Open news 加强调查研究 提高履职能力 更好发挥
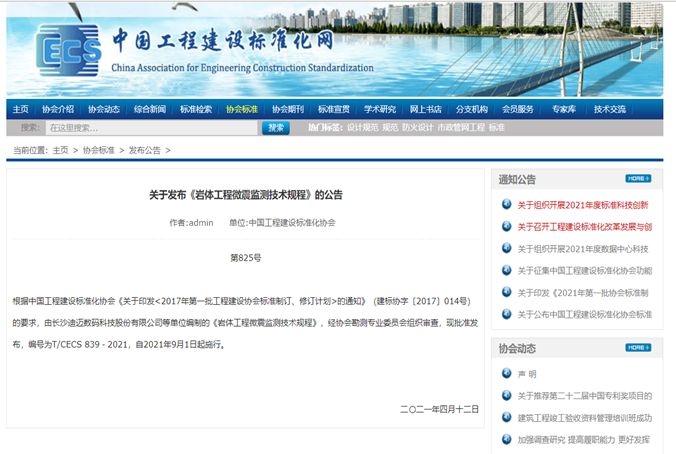The height and width of the screenshot is (454, 676). pyautogui.click(x=583, y=440)
